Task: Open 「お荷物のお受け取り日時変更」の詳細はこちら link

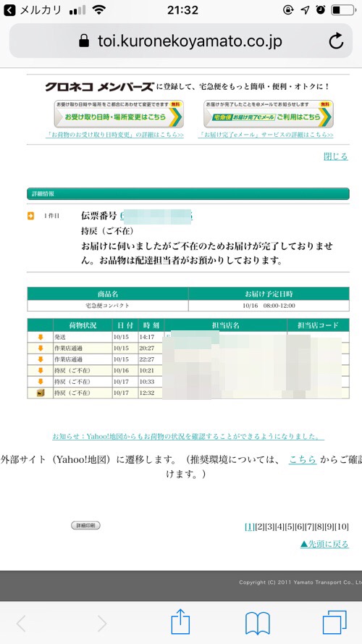Action: 114,135
